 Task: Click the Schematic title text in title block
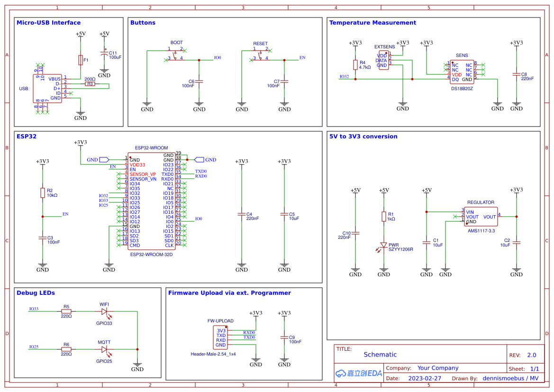click(x=381, y=355)
